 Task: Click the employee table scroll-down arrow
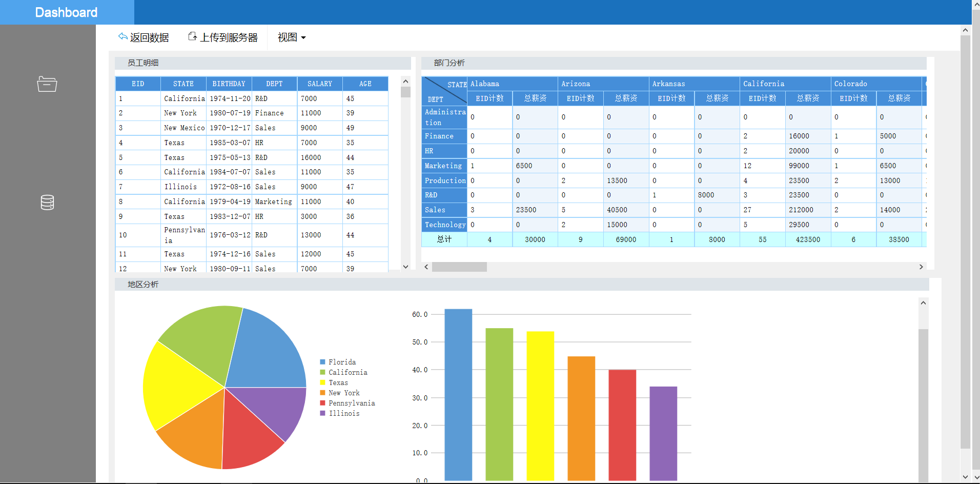pos(405,267)
